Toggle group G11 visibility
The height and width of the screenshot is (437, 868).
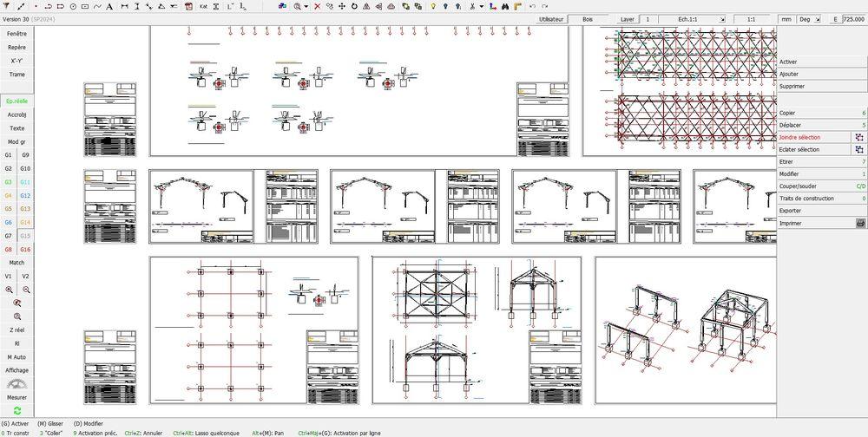[25, 182]
